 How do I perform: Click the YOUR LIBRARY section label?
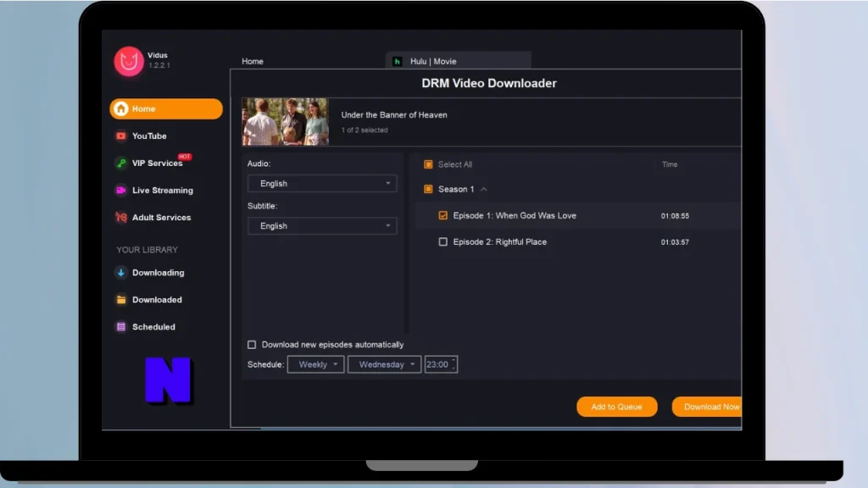pyautogui.click(x=147, y=250)
